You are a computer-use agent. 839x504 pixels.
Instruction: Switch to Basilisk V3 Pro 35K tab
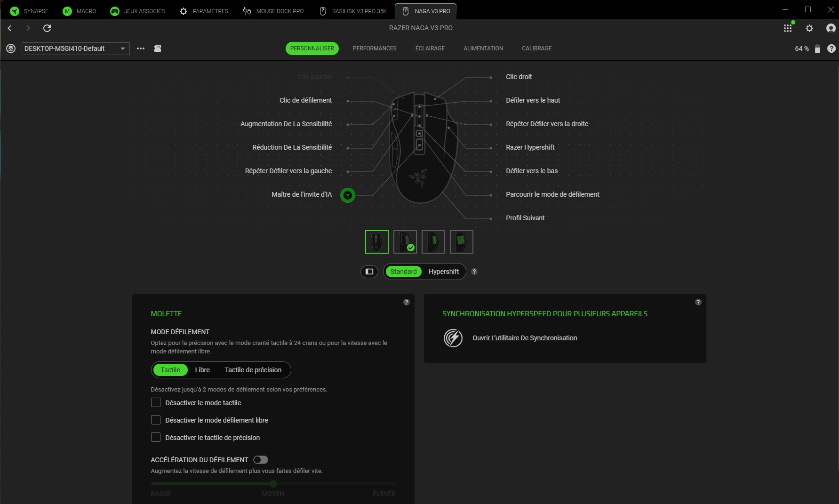pyautogui.click(x=353, y=11)
